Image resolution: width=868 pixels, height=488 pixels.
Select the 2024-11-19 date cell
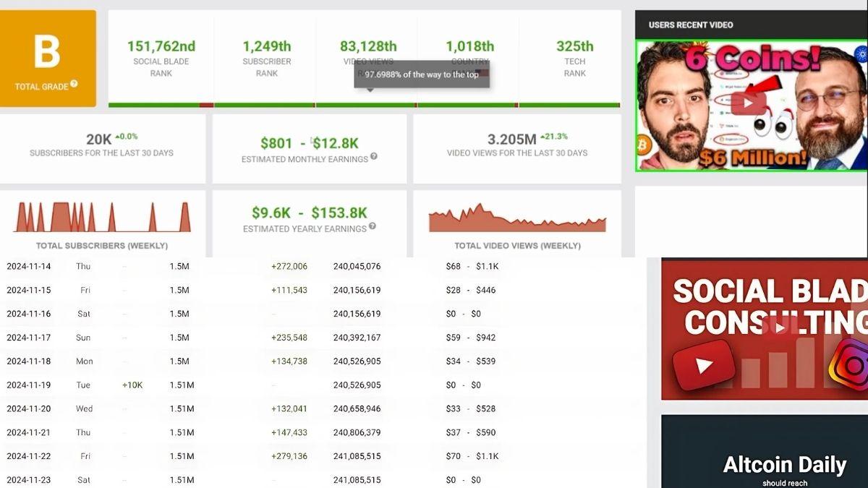(29, 385)
